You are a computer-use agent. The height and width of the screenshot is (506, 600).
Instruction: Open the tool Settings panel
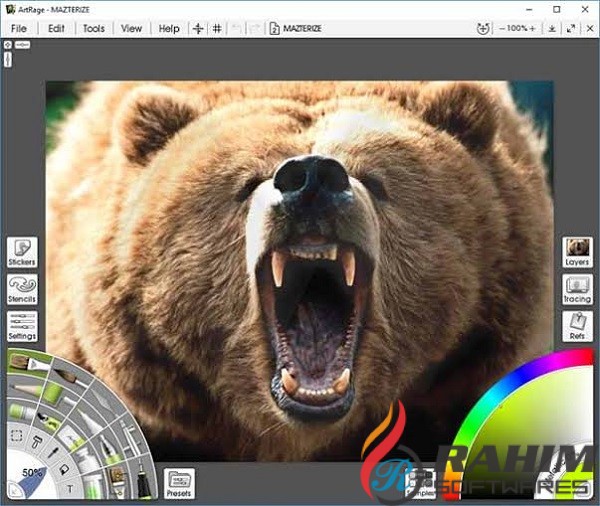pos(22,327)
